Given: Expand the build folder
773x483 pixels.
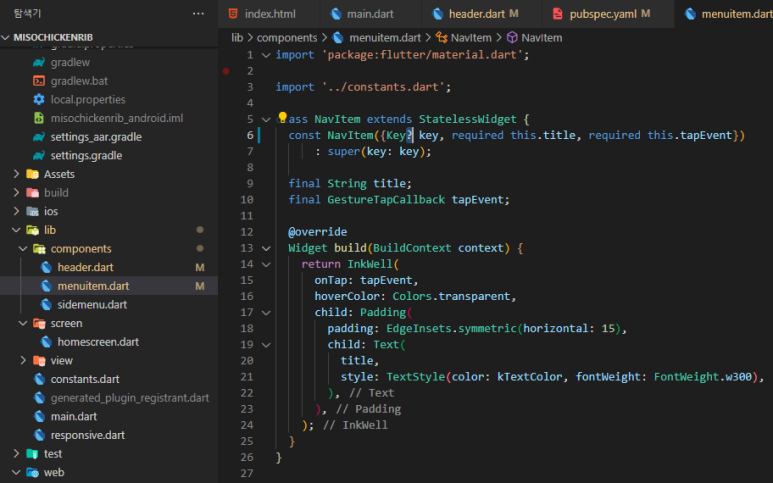Looking at the screenshot, I should [16, 193].
